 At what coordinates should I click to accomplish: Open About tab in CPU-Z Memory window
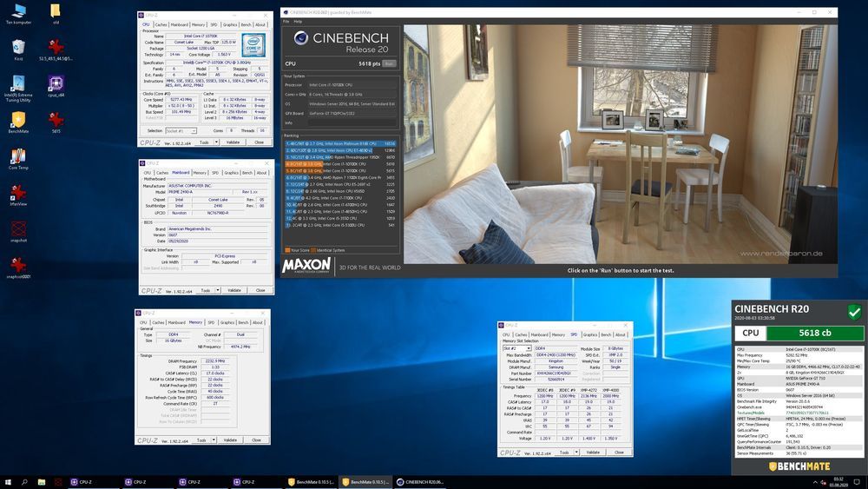(x=258, y=322)
